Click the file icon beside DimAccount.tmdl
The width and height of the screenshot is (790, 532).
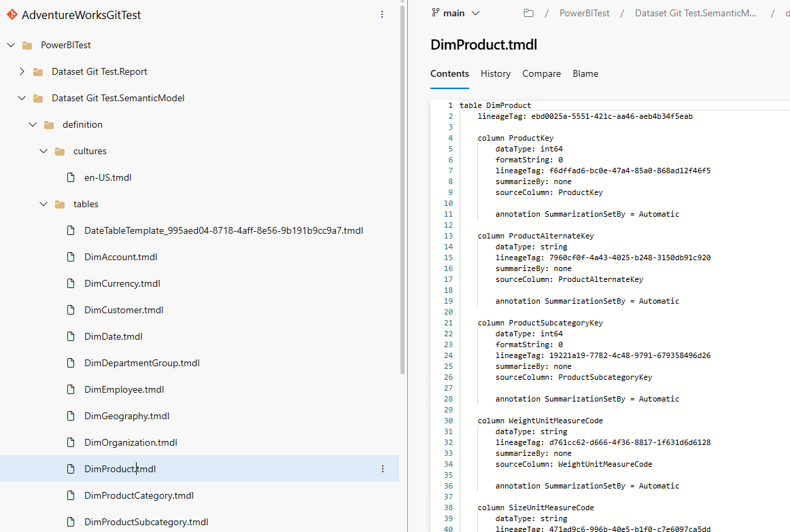pos(70,257)
